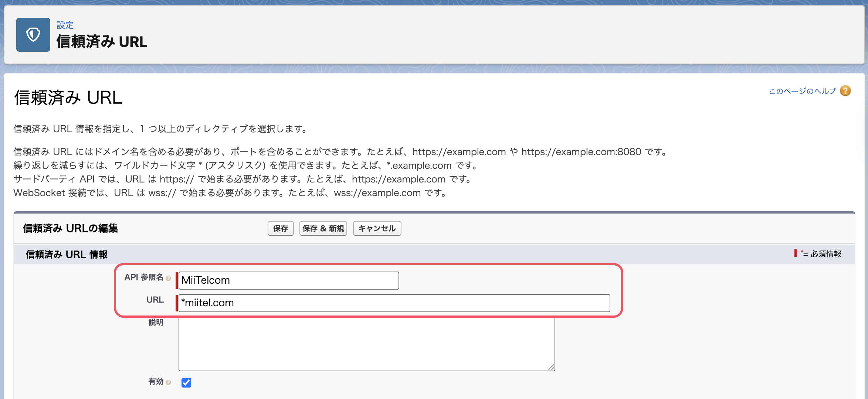This screenshot has height=399, width=868.
Task: Click the info icon next to API 参照名
Action: 168,278
